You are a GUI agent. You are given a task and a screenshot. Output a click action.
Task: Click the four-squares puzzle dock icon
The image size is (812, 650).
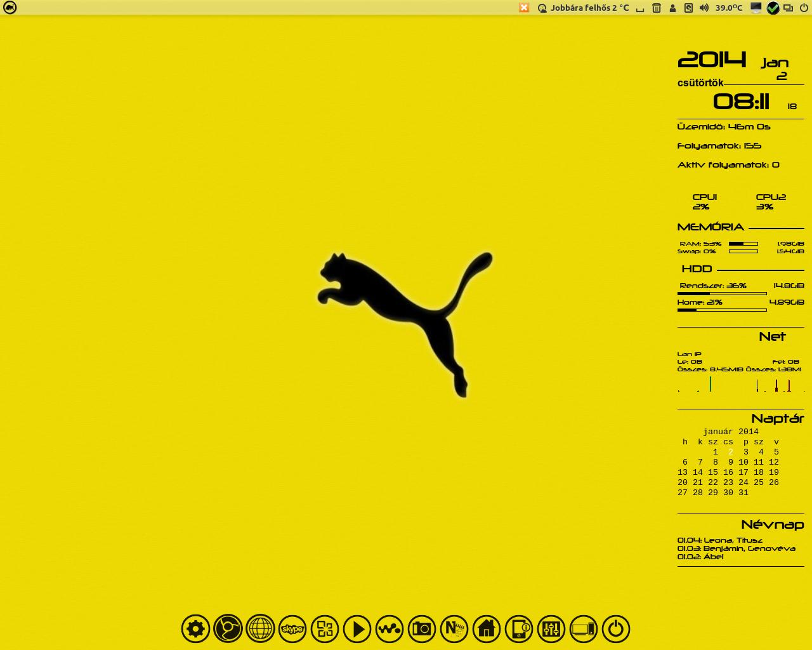325,629
